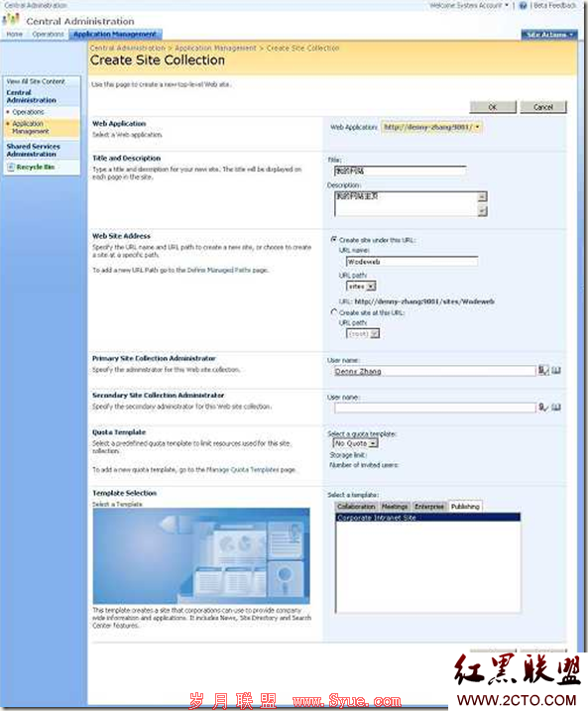Image resolution: width=588 pixels, height=711 pixels.
Task: Switch to the Enterprise template tab
Action: click(429, 506)
